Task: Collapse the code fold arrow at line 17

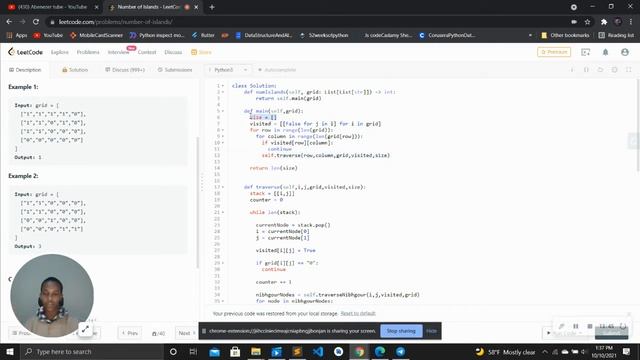Action: coord(223,187)
